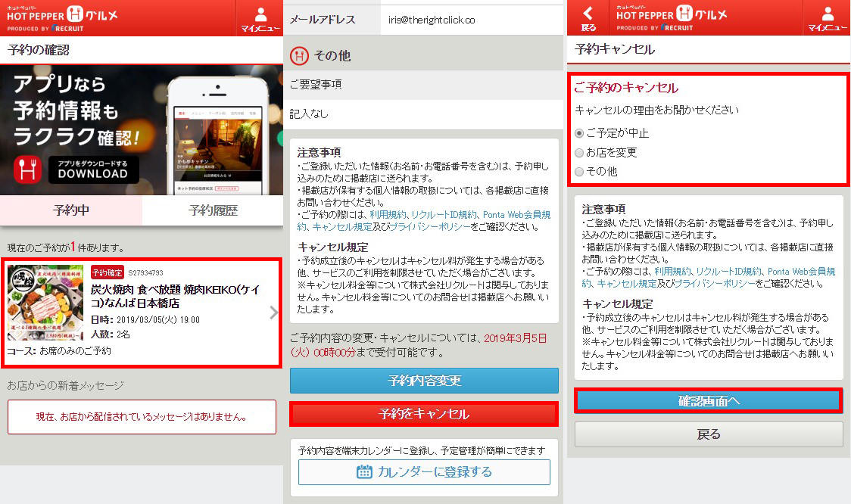Click the 確認画面へ button
The width and height of the screenshot is (851, 504).
coord(708,401)
